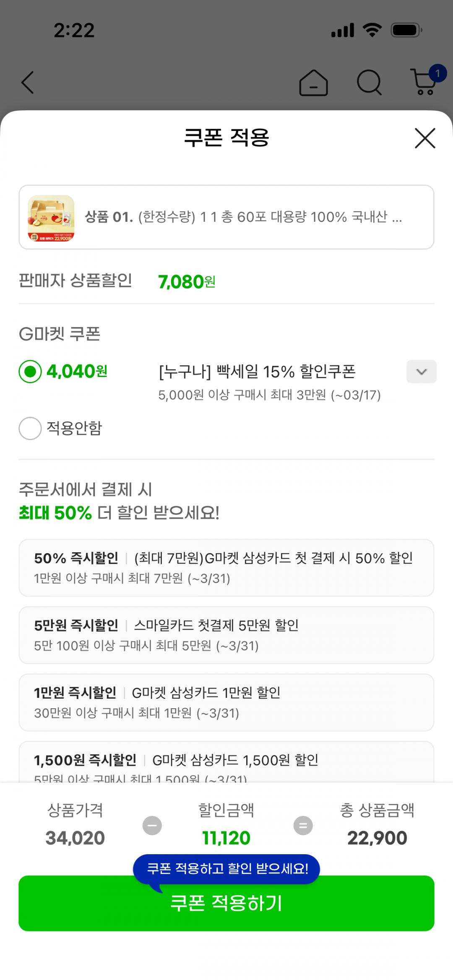453x980 pixels.
Task: Close the coupon apply sheet
Action: [x=425, y=138]
